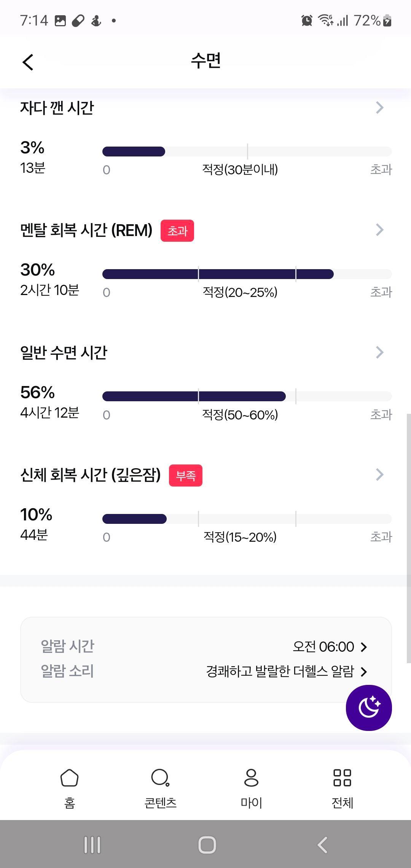Viewport: 411px width, 868px height.
Task: Open the floating moon sleep button
Action: 369,707
